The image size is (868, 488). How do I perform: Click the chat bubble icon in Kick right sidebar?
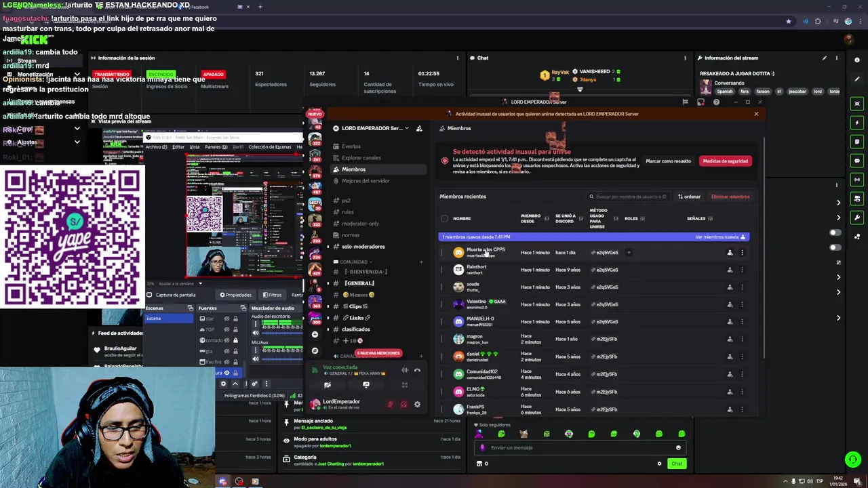pos(858,161)
